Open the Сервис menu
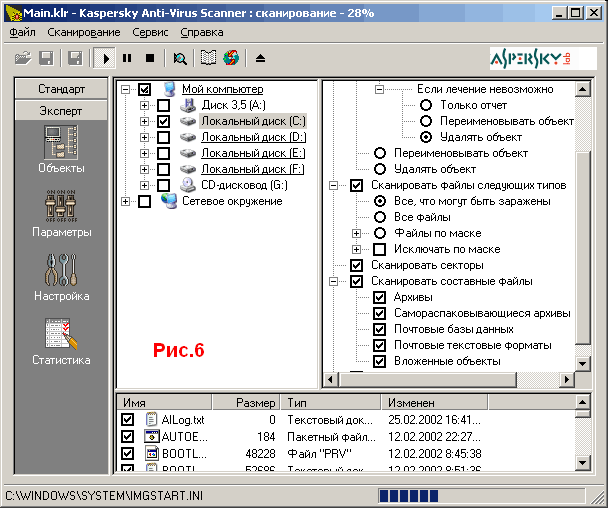The image size is (608, 508). 150,32
